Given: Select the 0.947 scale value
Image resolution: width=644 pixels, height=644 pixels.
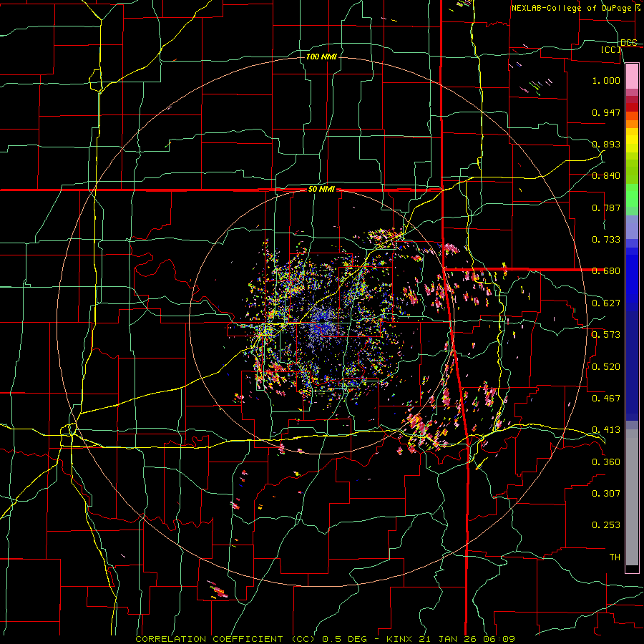Looking at the screenshot, I should click(x=606, y=112).
